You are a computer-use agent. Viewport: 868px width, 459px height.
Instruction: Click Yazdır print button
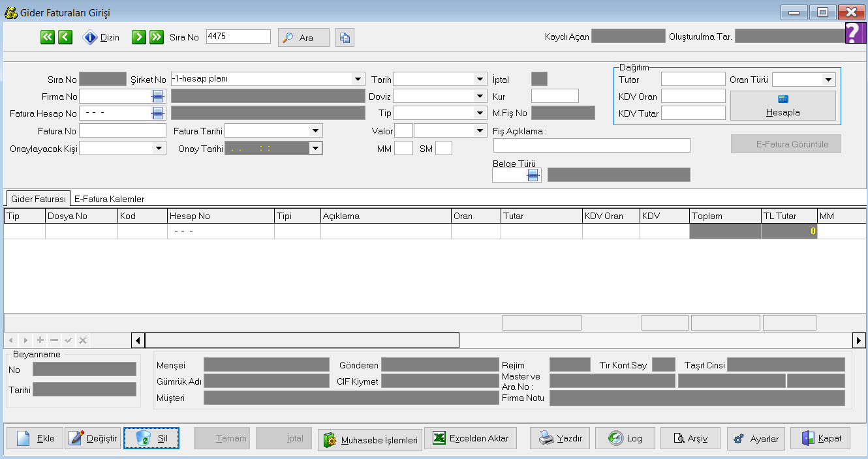point(561,439)
